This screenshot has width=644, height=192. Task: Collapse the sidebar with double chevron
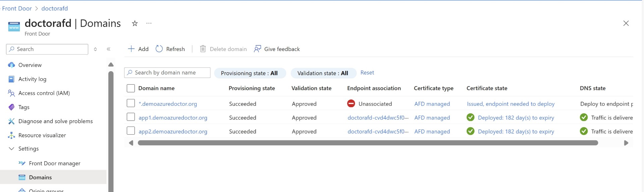[109, 49]
